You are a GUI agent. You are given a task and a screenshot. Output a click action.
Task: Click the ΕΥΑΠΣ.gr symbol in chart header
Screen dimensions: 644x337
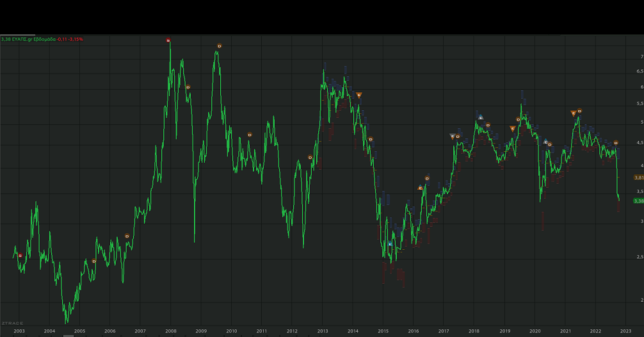[x=22, y=40]
